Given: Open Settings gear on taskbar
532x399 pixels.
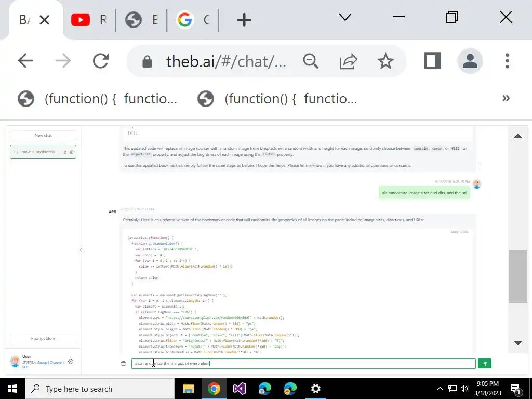Looking at the screenshot, I should (315, 389).
